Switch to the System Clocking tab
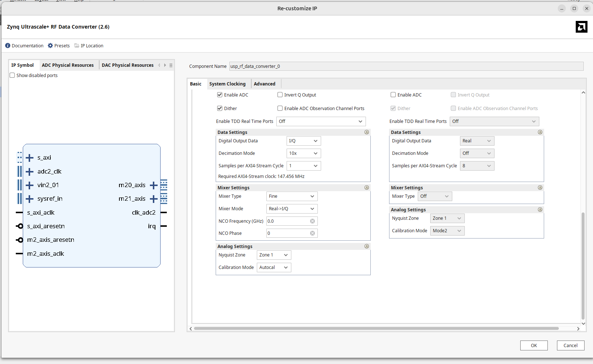Viewport: 593px width, 364px height. pyautogui.click(x=227, y=84)
